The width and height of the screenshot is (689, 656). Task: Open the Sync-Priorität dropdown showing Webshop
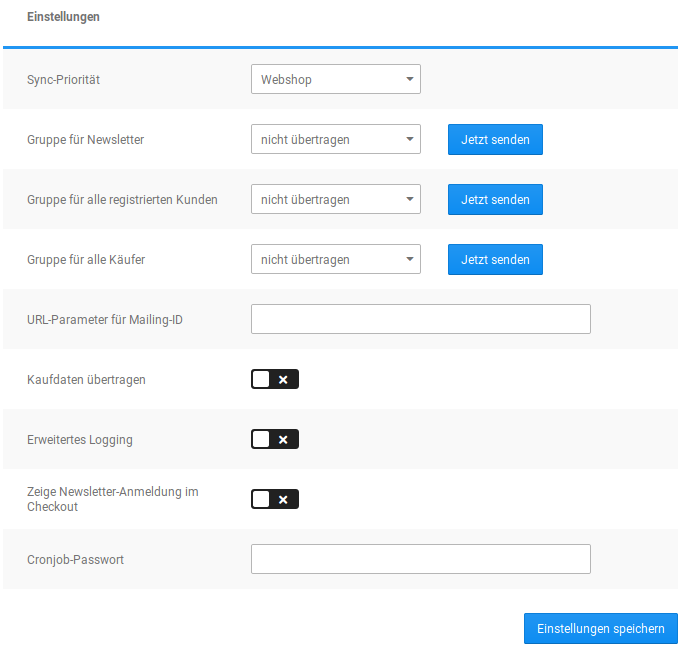pos(335,79)
